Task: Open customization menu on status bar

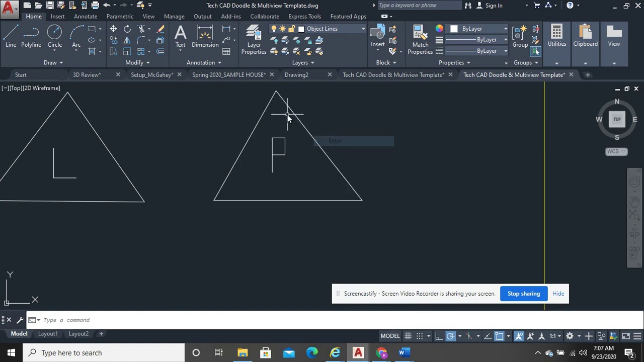Action: click(x=637, y=336)
